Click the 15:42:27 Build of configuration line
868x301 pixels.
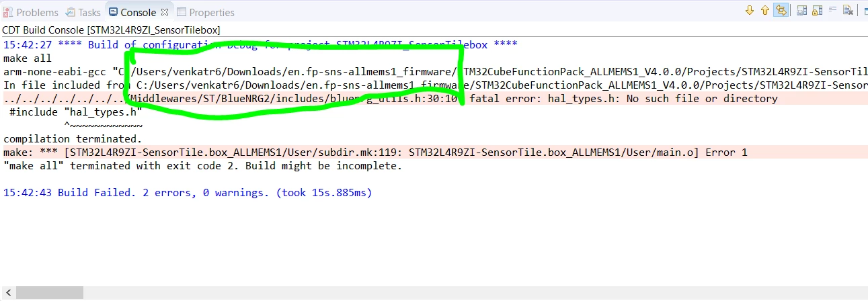(260, 45)
